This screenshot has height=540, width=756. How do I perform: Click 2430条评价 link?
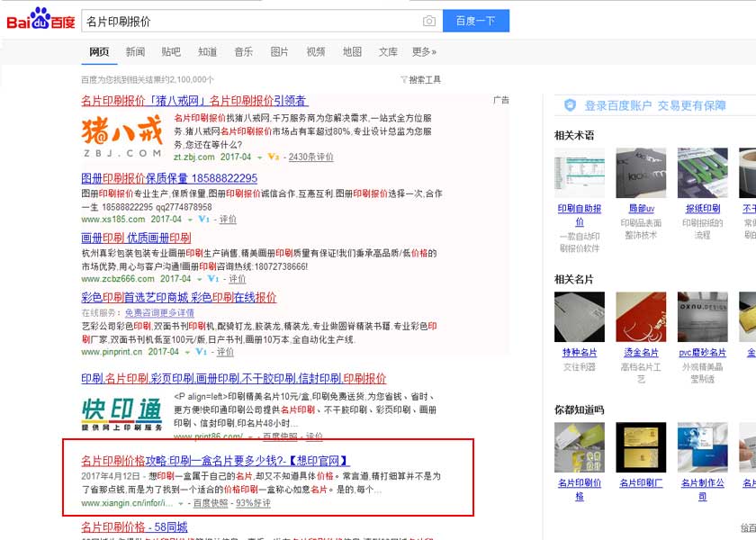[311, 157]
